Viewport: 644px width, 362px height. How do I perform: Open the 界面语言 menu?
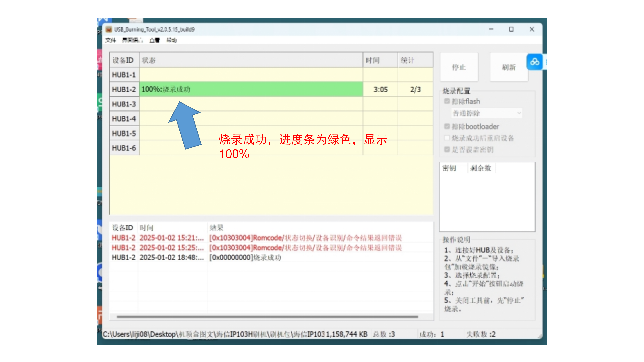(132, 40)
